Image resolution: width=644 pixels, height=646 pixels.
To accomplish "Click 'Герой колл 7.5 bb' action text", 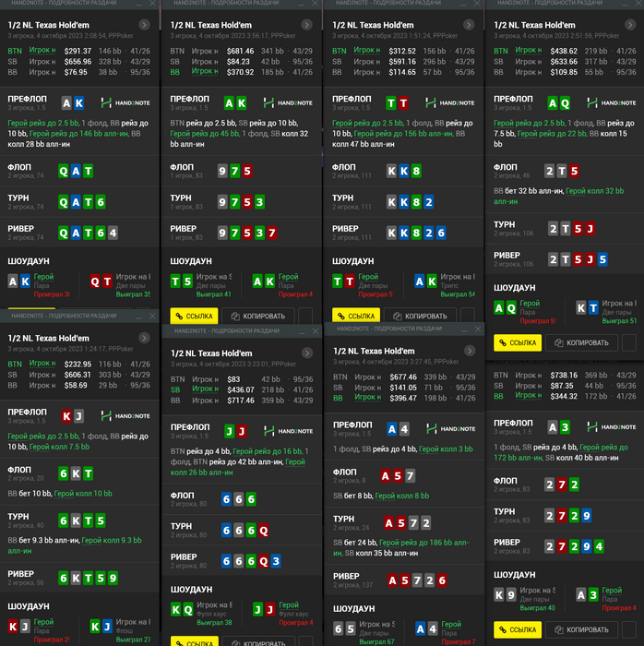I will 59,447.
